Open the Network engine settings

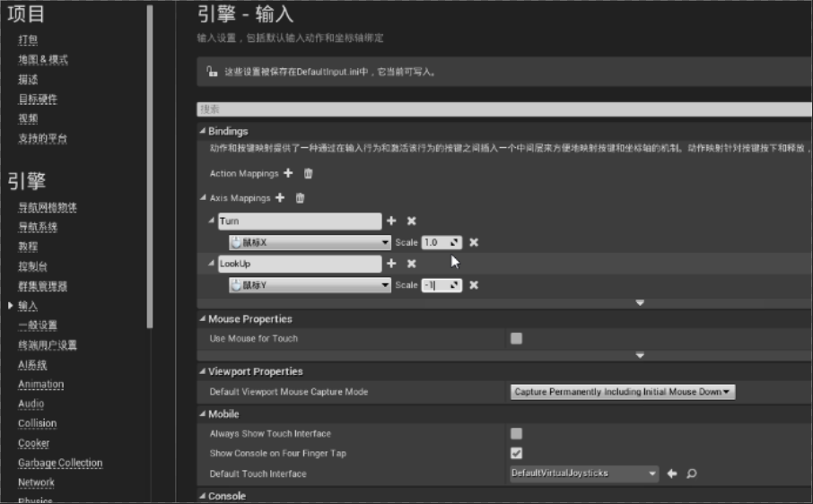(x=36, y=482)
